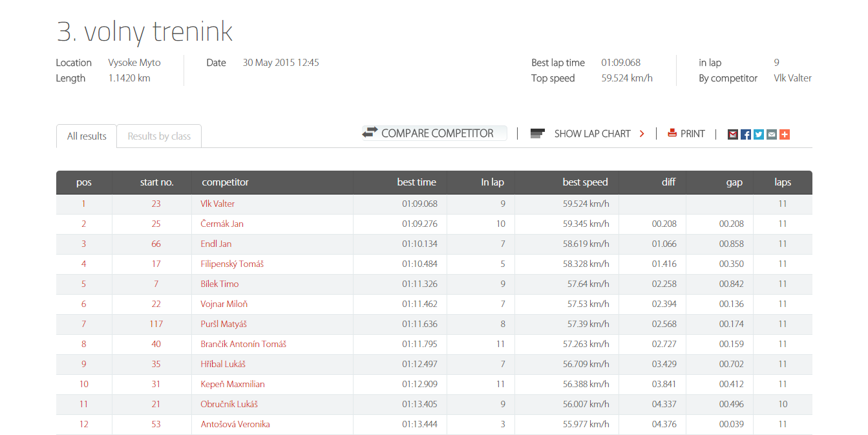The height and width of the screenshot is (435, 868).
Task: Expand lap chart with red chevron
Action: [x=642, y=134]
